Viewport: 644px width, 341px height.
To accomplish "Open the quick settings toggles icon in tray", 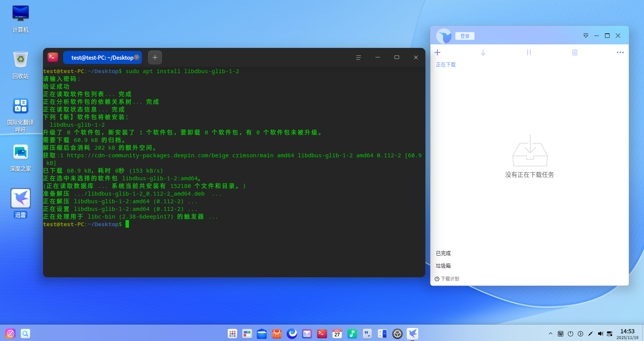I will tap(610, 334).
